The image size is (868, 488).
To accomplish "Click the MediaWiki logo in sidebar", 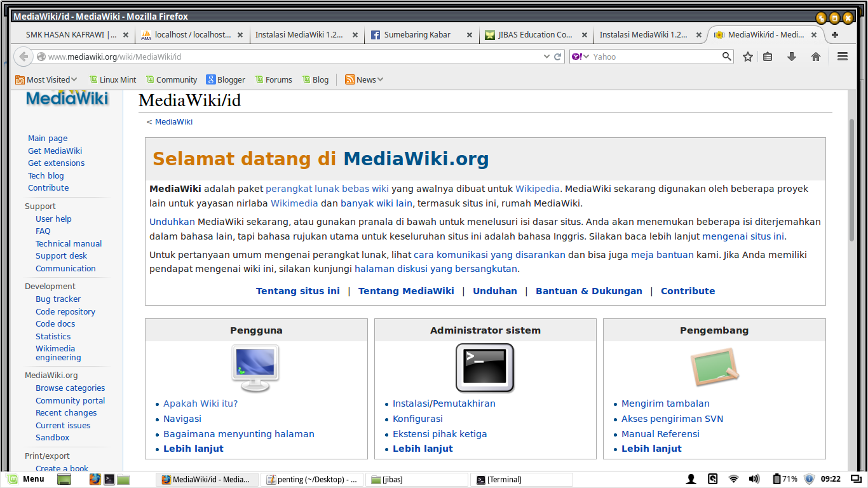I will (67, 98).
